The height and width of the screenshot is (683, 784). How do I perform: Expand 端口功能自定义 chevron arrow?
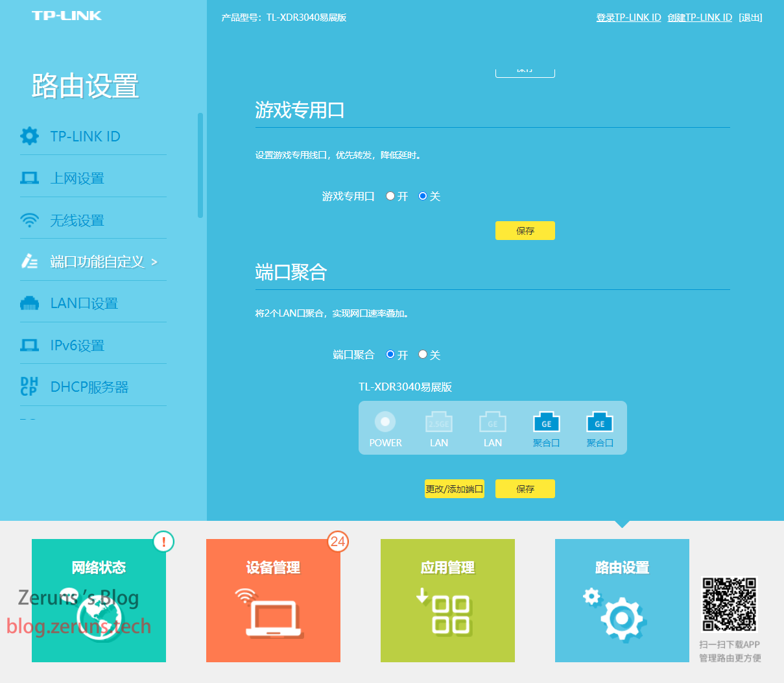click(x=154, y=262)
